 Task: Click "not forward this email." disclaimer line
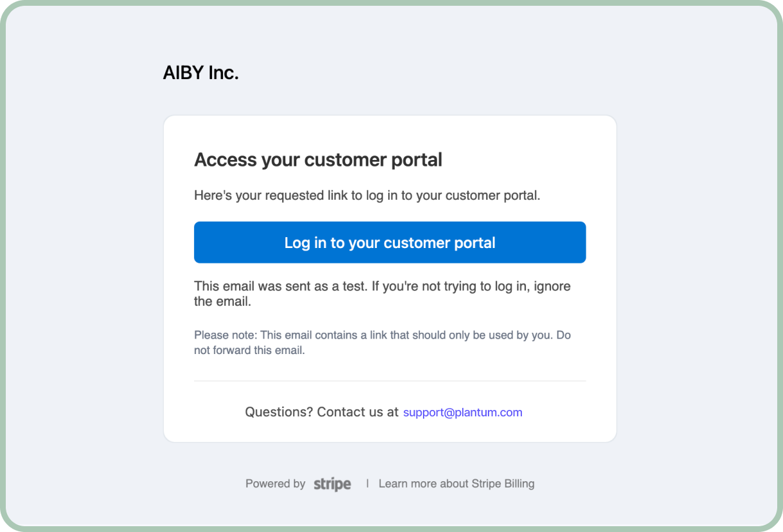pos(249,351)
